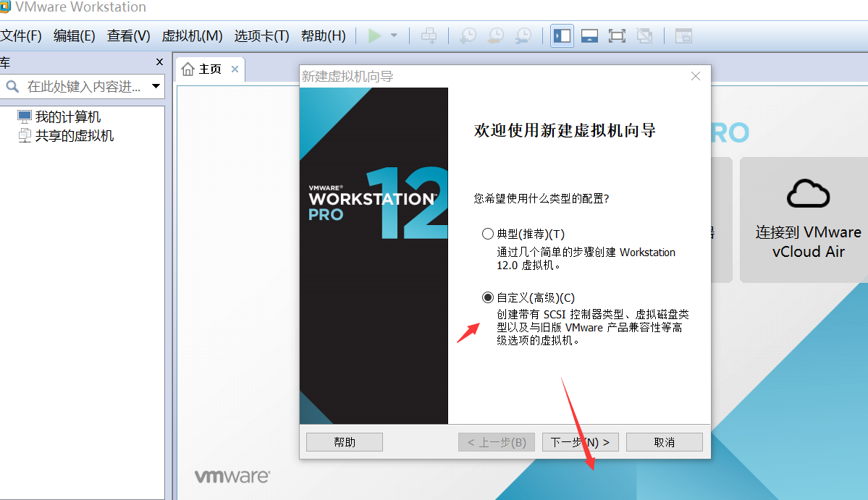The width and height of the screenshot is (868, 500).
Task: Click the VMware Workstation title bar icon
Action: (x=5, y=7)
